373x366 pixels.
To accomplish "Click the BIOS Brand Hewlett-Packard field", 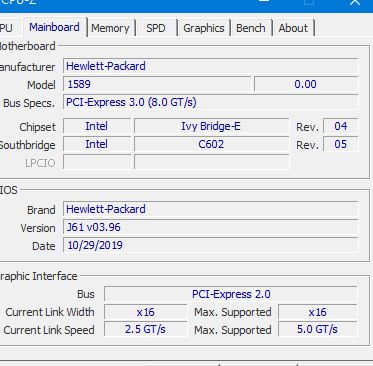I will tap(211, 209).
